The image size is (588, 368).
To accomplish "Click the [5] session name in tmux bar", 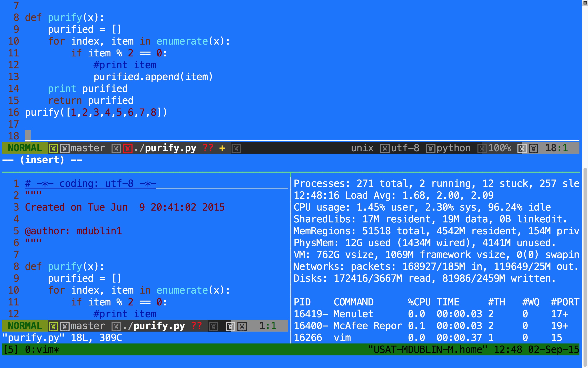I will 11,350.
